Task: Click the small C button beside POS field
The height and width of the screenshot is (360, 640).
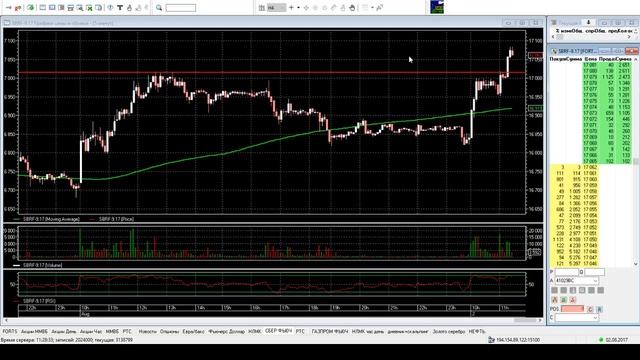Action: click(590, 309)
